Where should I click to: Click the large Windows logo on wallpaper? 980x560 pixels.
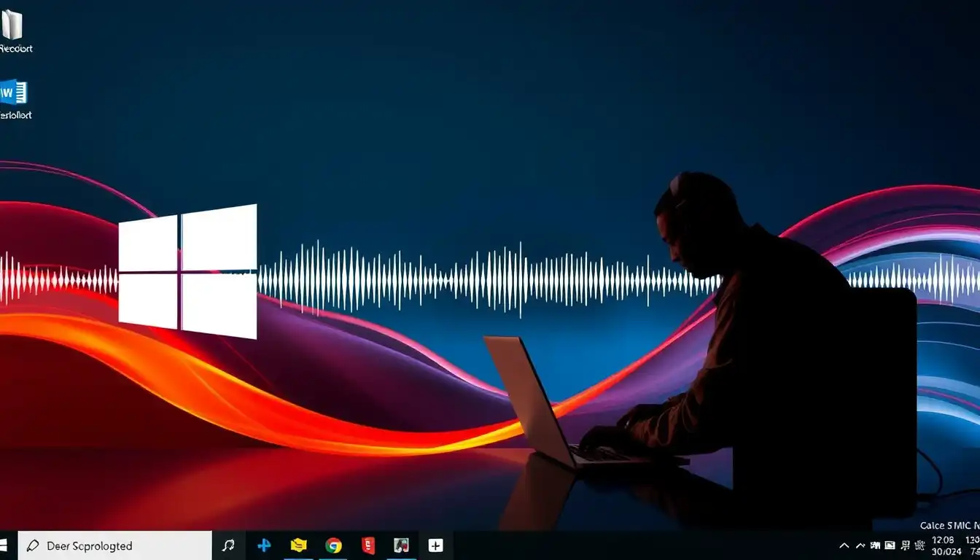point(187,271)
